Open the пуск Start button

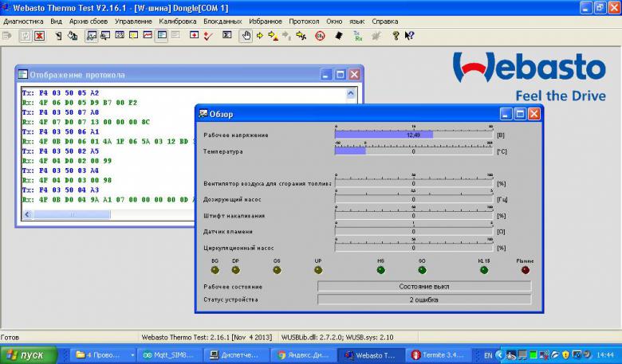pyautogui.click(x=29, y=354)
